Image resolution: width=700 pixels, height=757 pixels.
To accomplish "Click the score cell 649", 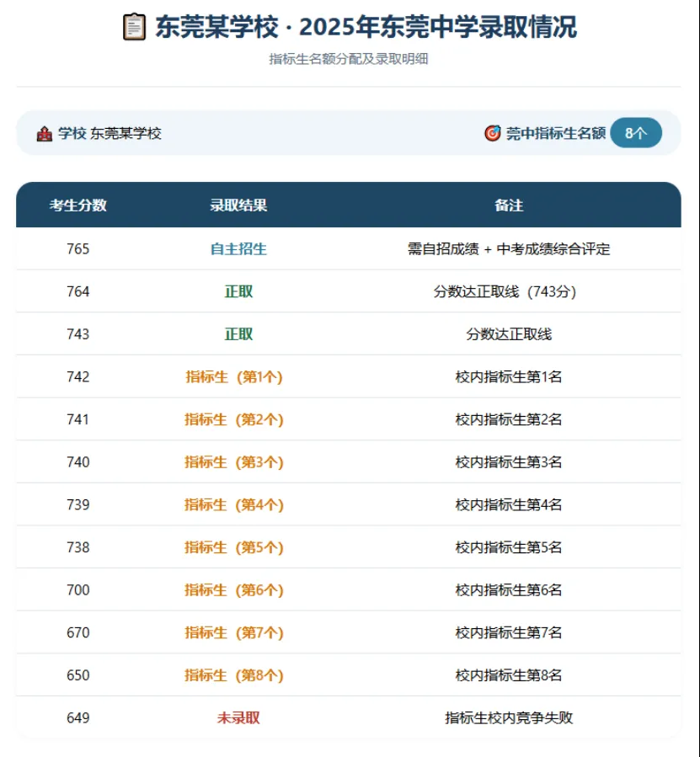I will point(77,718).
